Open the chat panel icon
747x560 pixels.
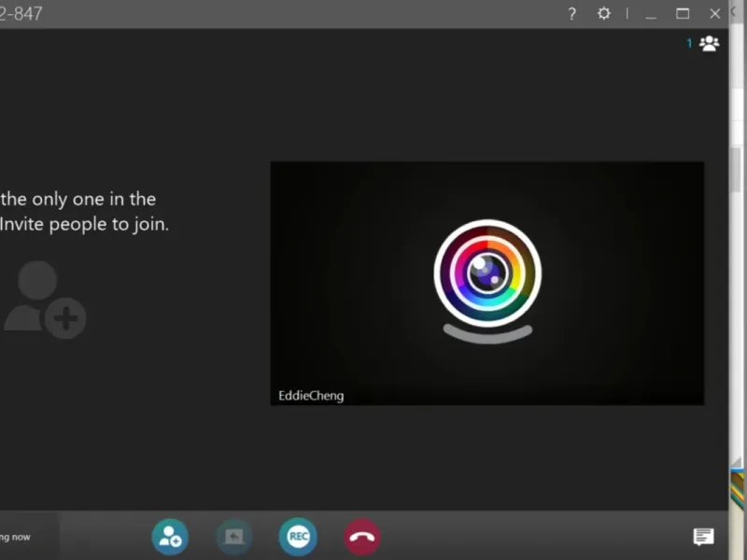[x=703, y=537]
